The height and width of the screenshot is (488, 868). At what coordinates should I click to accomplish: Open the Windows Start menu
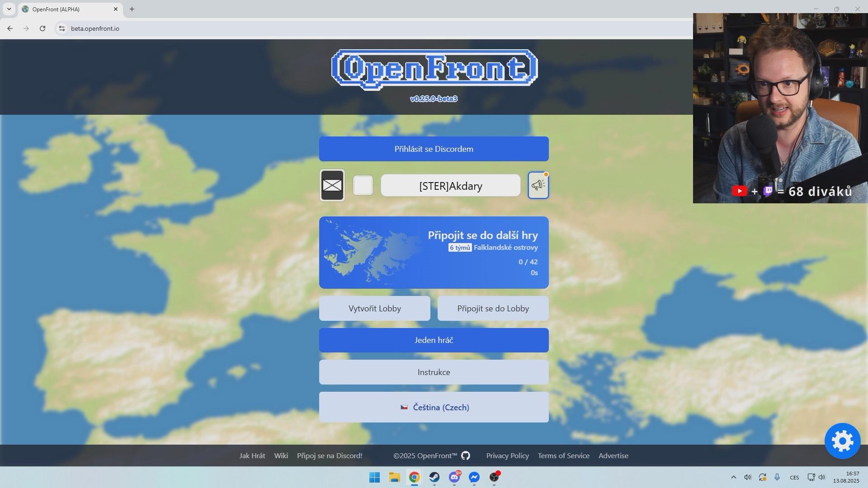coord(374,477)
